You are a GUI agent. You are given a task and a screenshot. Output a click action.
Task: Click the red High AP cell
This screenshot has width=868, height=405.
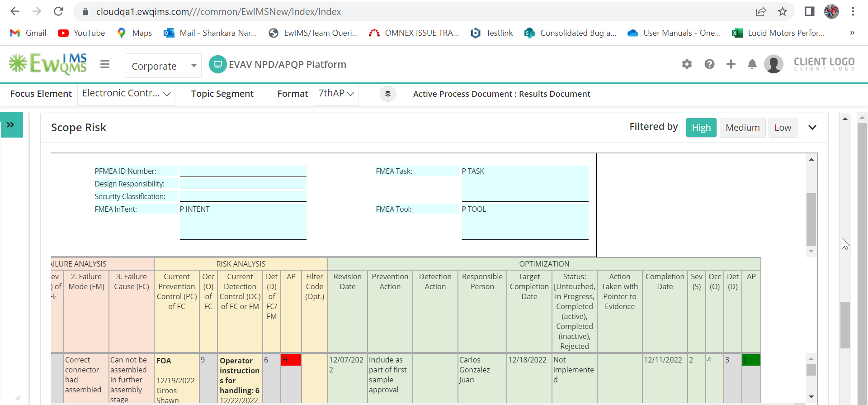tap(291, 360)
